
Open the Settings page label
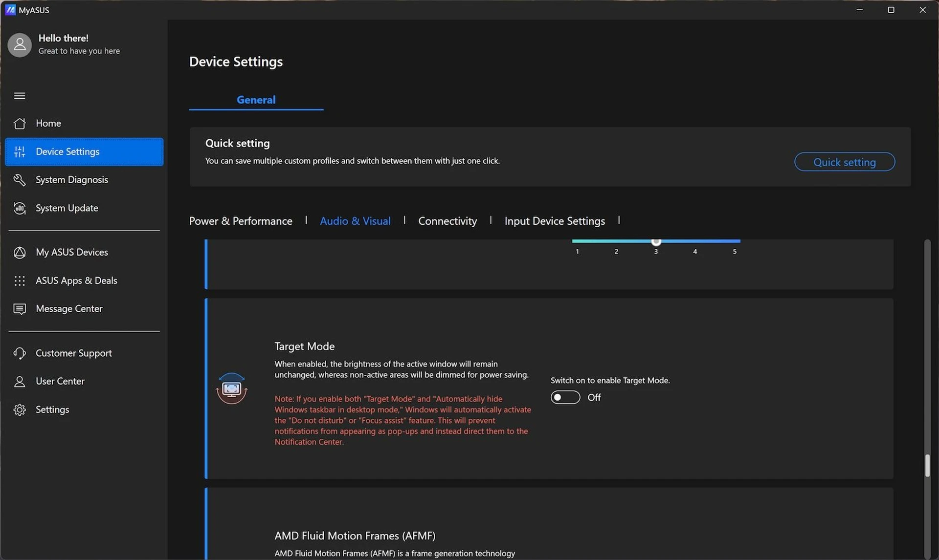pos(52,410)
